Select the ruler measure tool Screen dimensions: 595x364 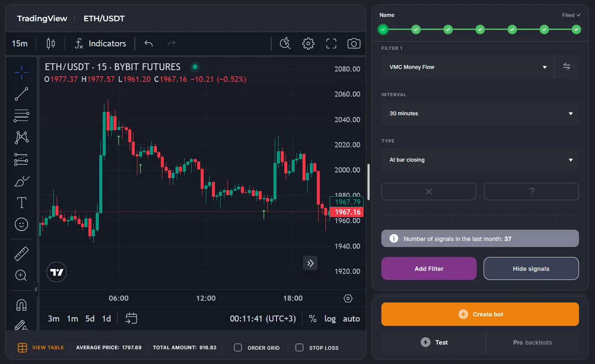[x=21, y=253]
